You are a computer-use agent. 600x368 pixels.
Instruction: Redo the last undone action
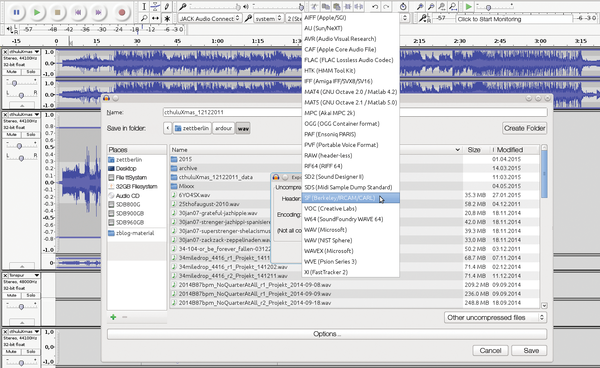coord(386,7)
